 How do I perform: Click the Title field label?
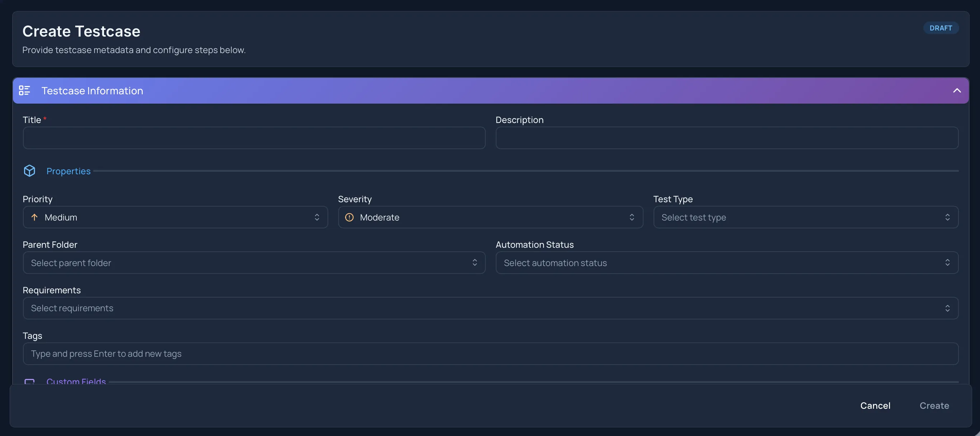click(32, 120)
